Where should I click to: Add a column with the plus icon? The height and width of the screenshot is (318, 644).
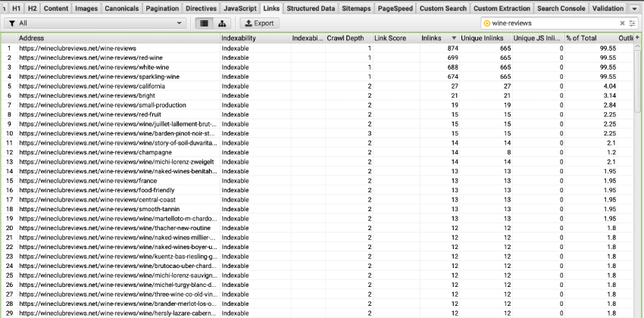pyautogui.click(x=637, y=38)
